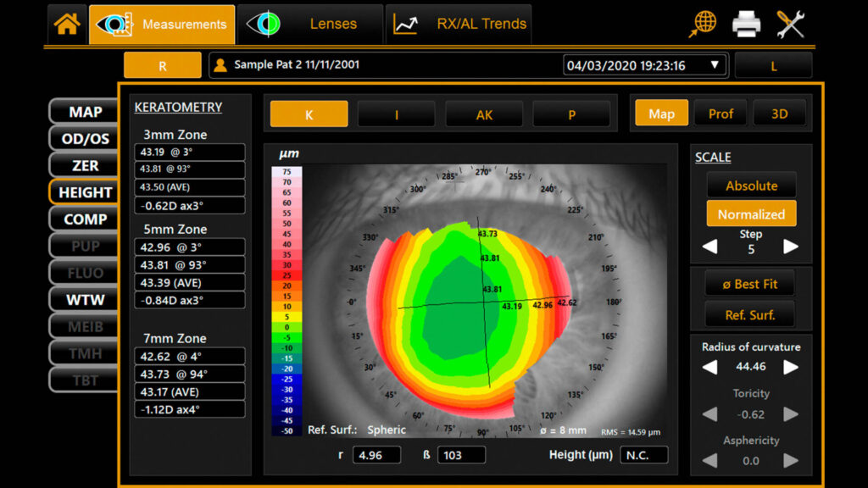Decrease the Step value with left arrow
The image size is (868, 488).
click(x=710, y=247)
